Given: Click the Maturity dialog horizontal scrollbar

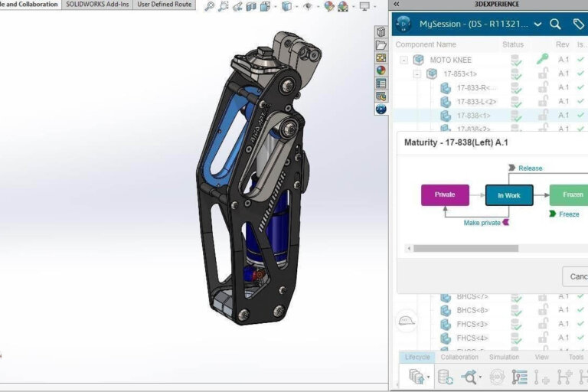Looking at the screenshot, I should point(465,248).
